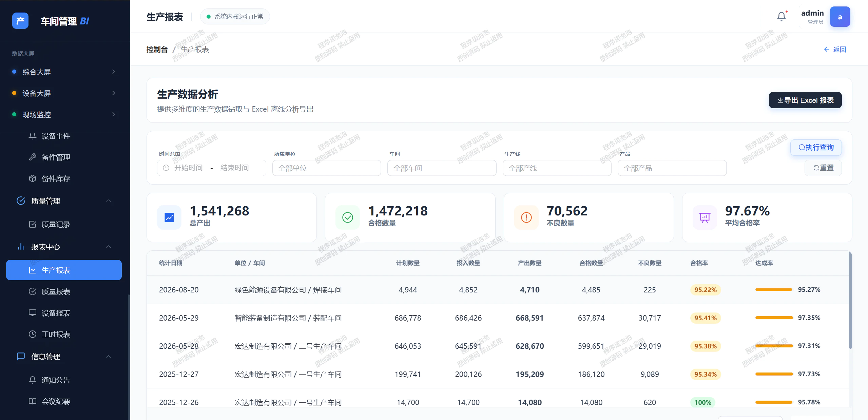Click the 95.22% pass rate tag
Image resolution: width=868 pixels, height=420 pixels.
705,290
